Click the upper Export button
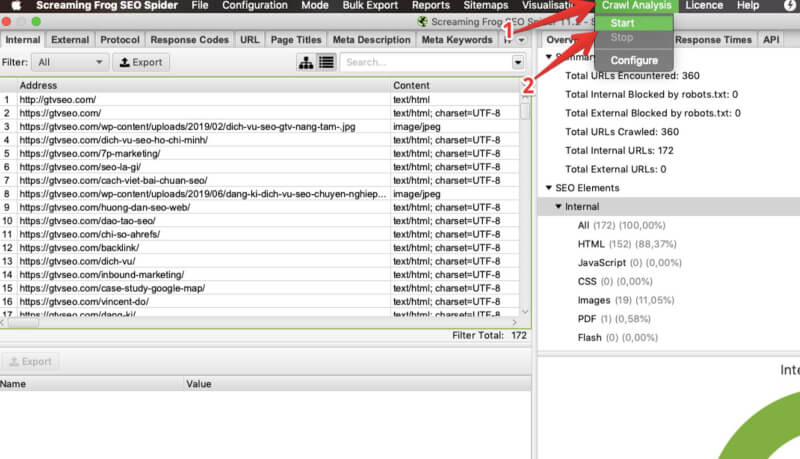800x459 pixels. point(141,62)
